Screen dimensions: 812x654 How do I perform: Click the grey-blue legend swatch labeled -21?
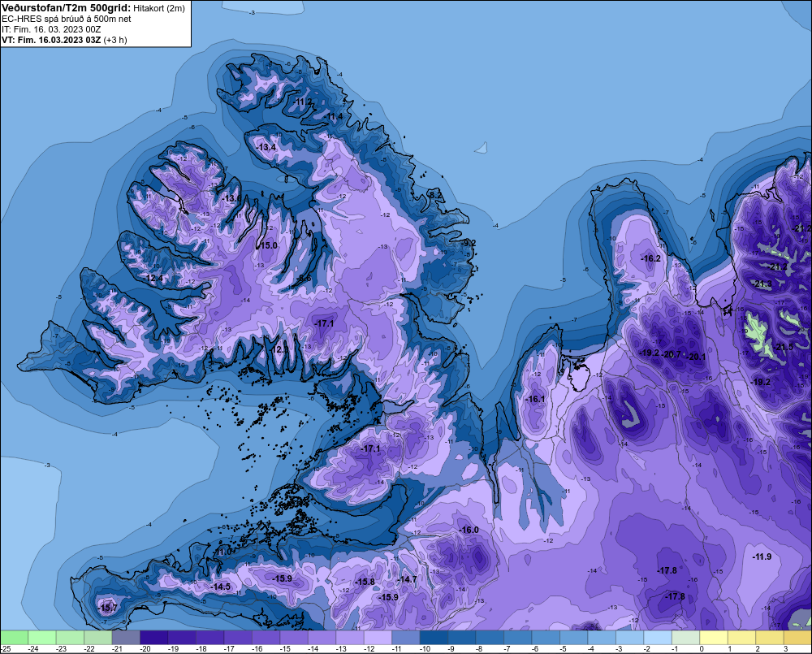pyautogui.click(x=126, y=638)
